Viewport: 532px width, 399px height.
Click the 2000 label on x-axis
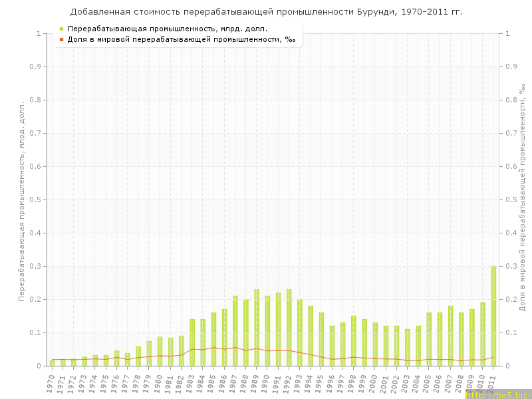[x=373, y=382]
